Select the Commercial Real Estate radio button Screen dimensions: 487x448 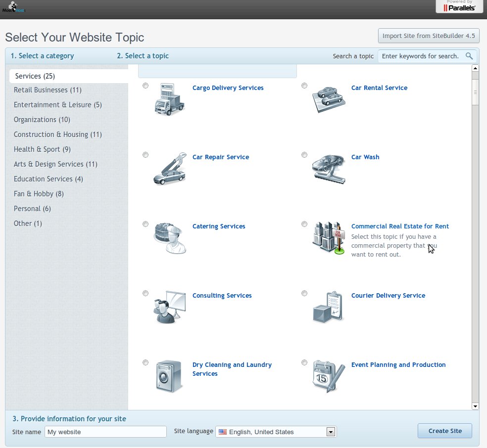click(x=304, y=224)
